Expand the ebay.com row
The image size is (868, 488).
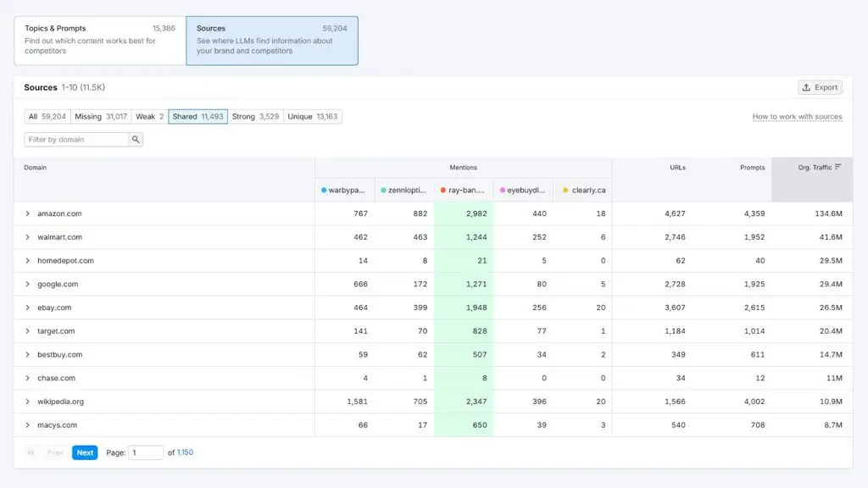click(x=27, y=308)
